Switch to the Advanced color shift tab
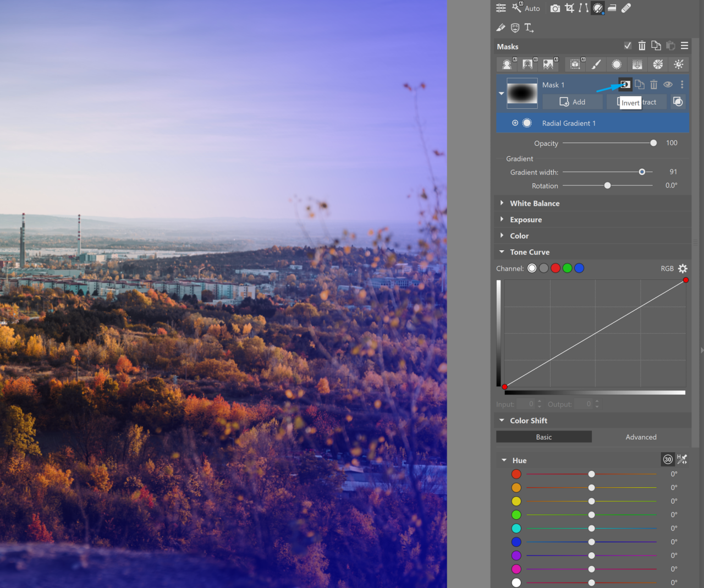Viewport: 704px width, 588px height. coord(641,437)
